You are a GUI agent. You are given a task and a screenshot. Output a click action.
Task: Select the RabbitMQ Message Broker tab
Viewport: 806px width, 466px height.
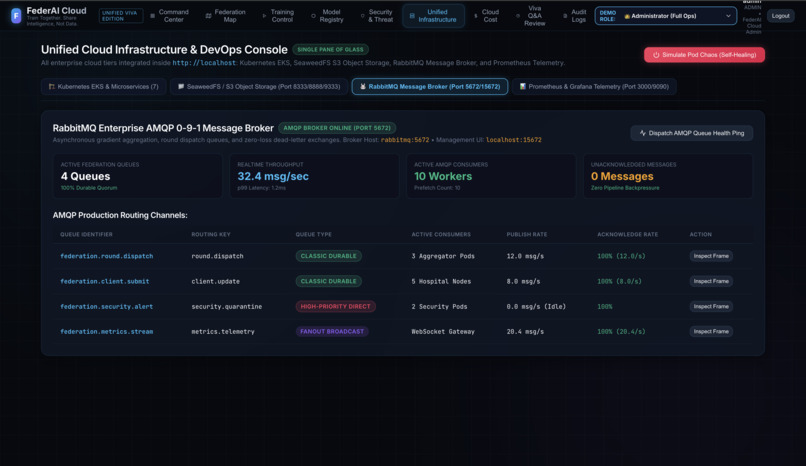click(430, 87)
